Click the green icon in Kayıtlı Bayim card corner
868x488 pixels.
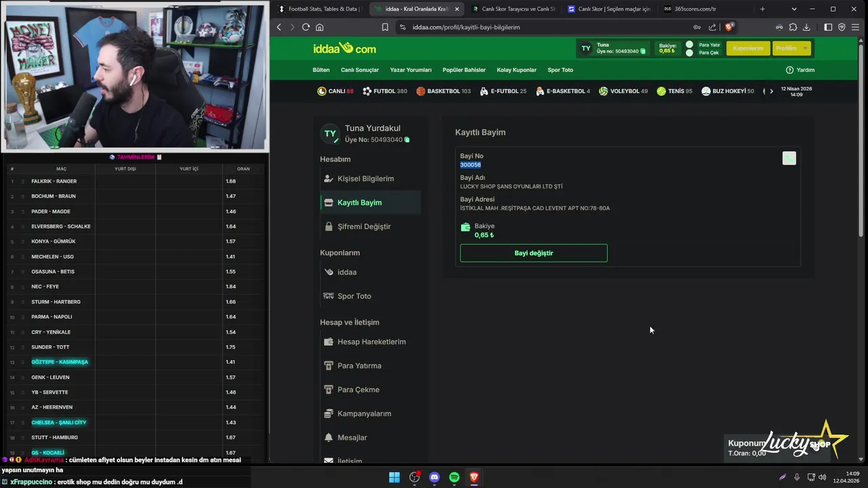tap(789, 158)
